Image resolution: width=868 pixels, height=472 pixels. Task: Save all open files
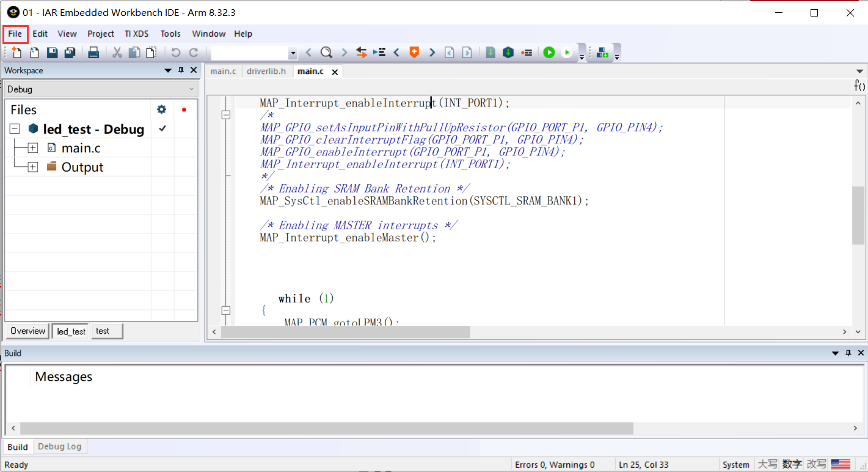coord(69,53)
